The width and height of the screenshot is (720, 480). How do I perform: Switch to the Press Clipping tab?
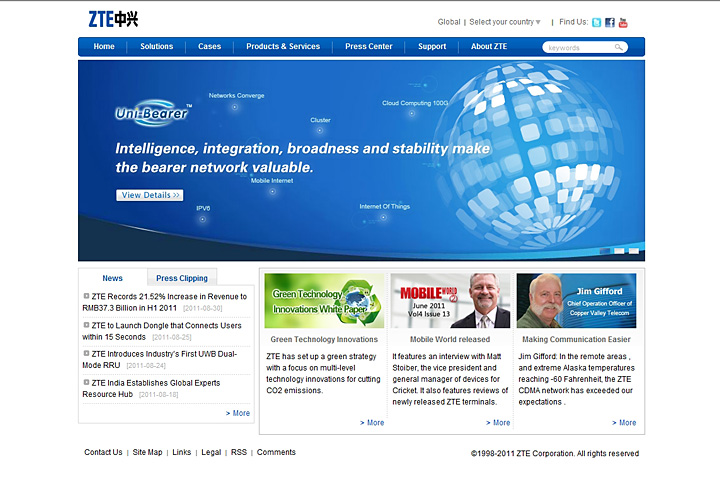pyautogui.click(x=182, y=278)
